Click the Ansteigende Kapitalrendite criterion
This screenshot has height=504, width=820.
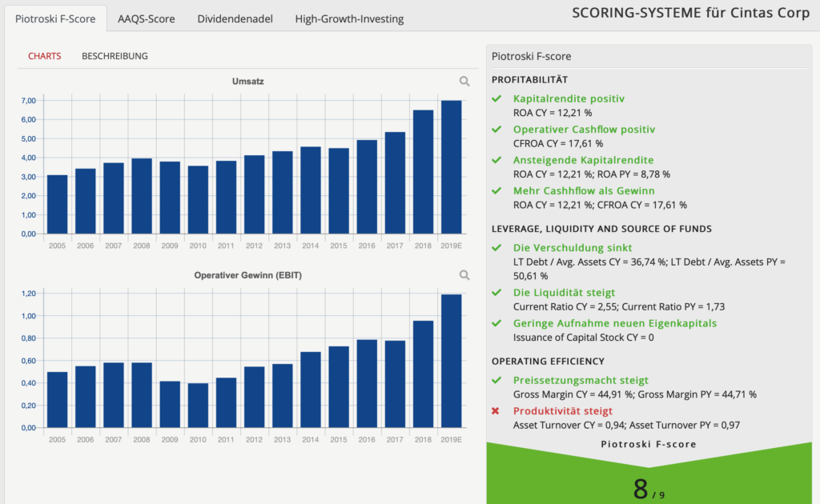pyautogui.click(x=584, y=160)
